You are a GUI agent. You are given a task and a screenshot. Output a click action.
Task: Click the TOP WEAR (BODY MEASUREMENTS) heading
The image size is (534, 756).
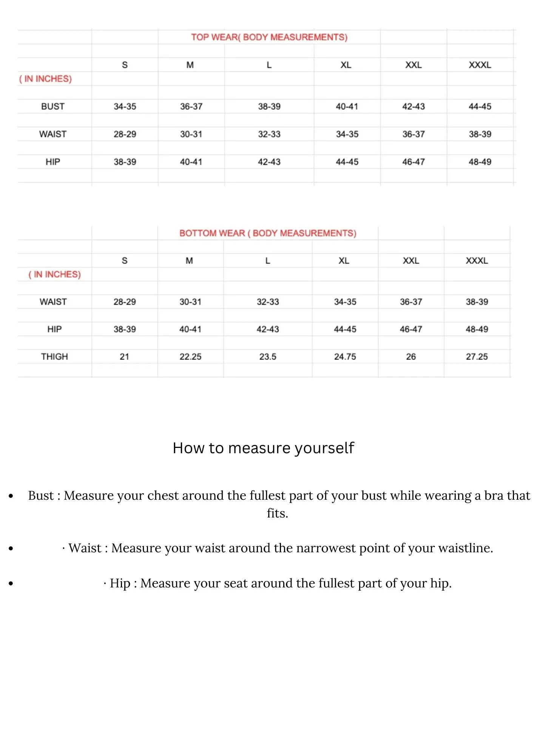(x=269, y=37)
